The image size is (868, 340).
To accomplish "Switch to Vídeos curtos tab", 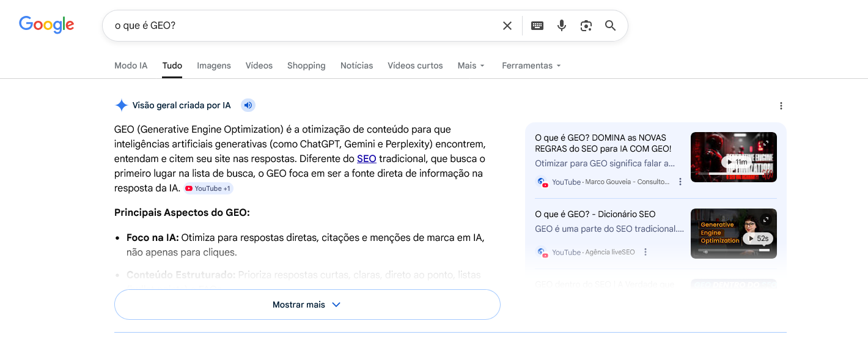I will pos(415,65).
